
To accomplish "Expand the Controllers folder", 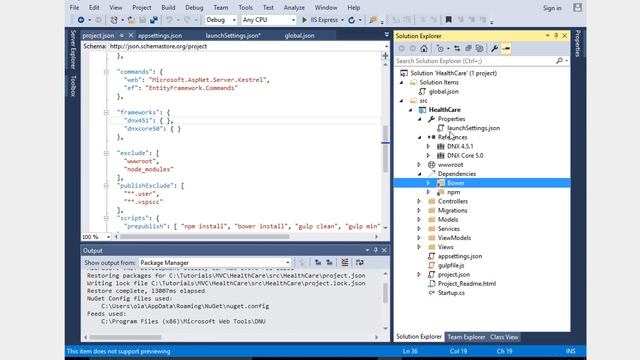I will click(419, 201).
